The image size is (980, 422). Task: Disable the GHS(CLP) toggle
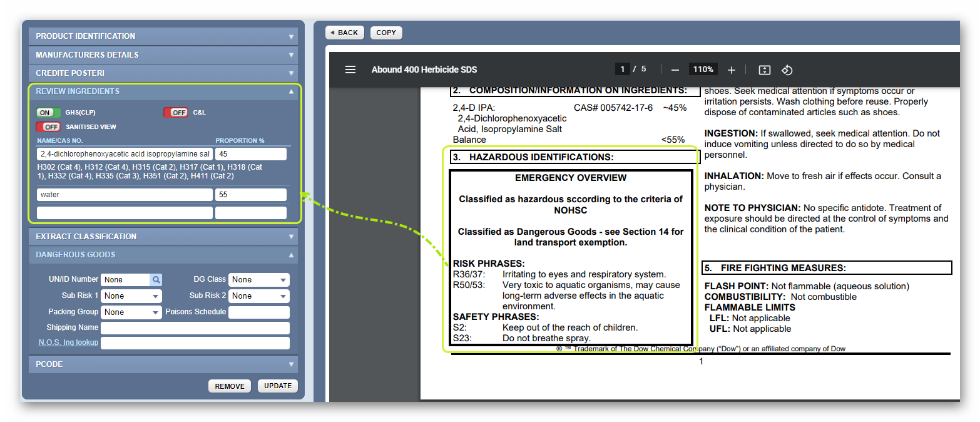click(48, 113)
